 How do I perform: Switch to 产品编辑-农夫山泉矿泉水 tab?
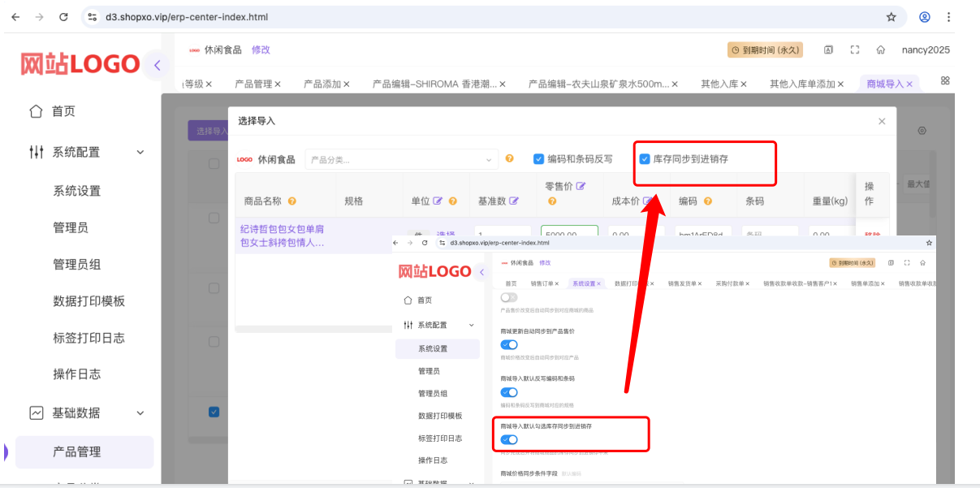point(599,84)
